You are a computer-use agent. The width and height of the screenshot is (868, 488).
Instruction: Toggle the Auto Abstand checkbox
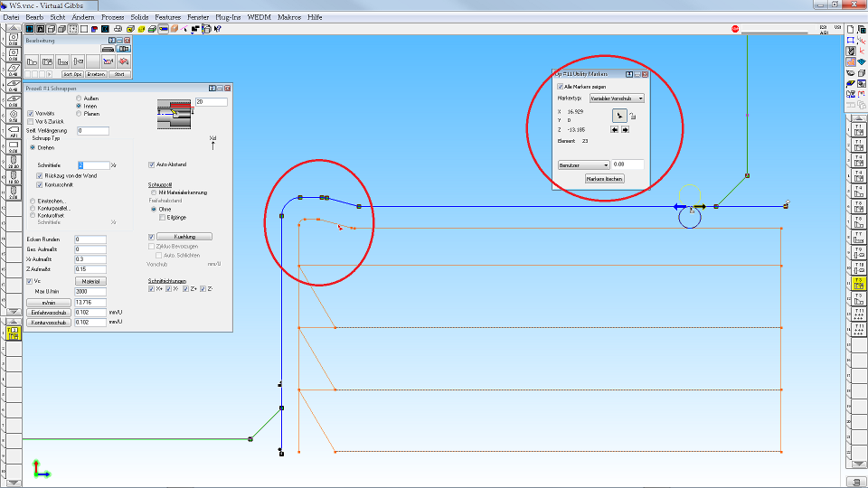(x=151, y=164)
